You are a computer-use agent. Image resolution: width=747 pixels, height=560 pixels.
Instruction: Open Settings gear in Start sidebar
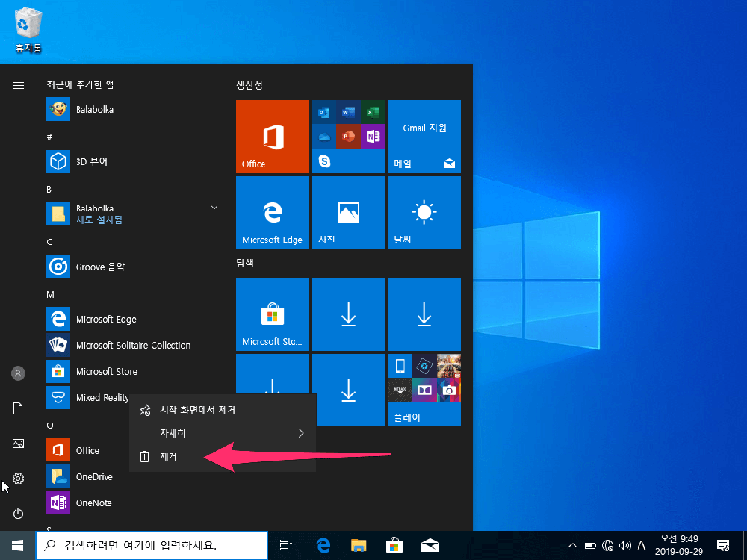click(x=18, y=478)
